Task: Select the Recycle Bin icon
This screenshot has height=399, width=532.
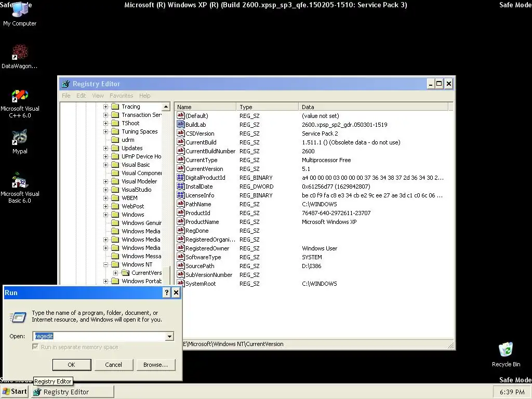Action: [x=506, y=354]
